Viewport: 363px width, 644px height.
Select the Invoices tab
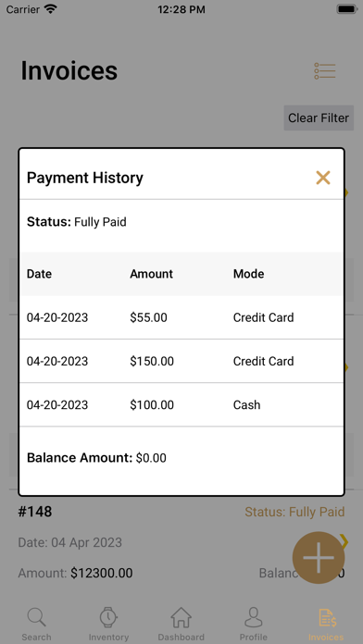(326, 625)
